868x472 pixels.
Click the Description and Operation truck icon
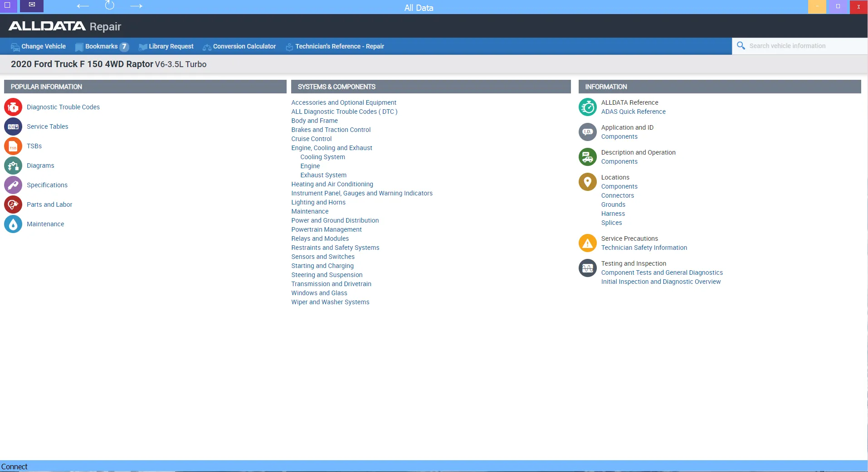(588, 157)
